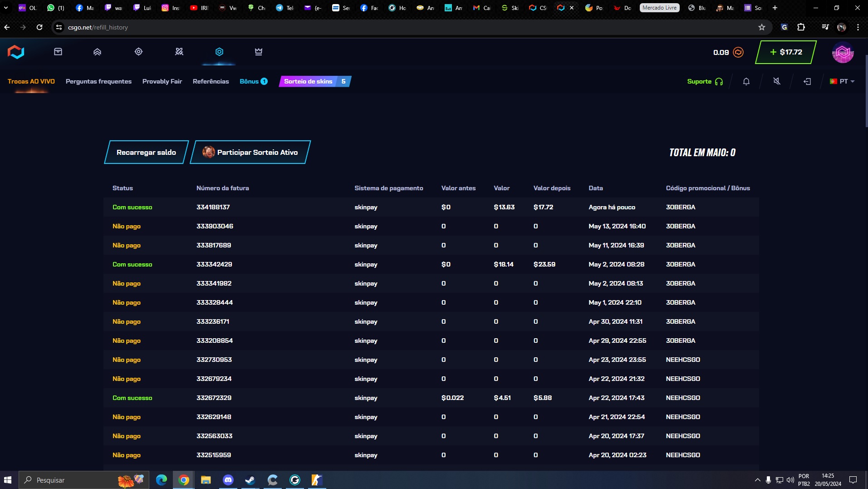868x489 pixels.
Task: Click the csgo.net logo icon
Action: click(16, 52)
